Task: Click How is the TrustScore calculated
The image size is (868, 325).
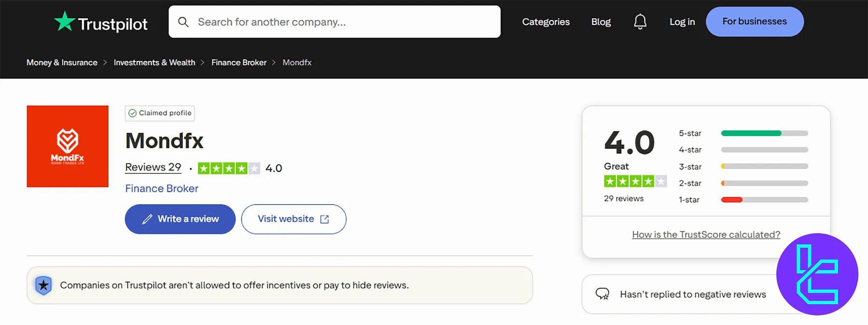Action: (x=705, y=234)
